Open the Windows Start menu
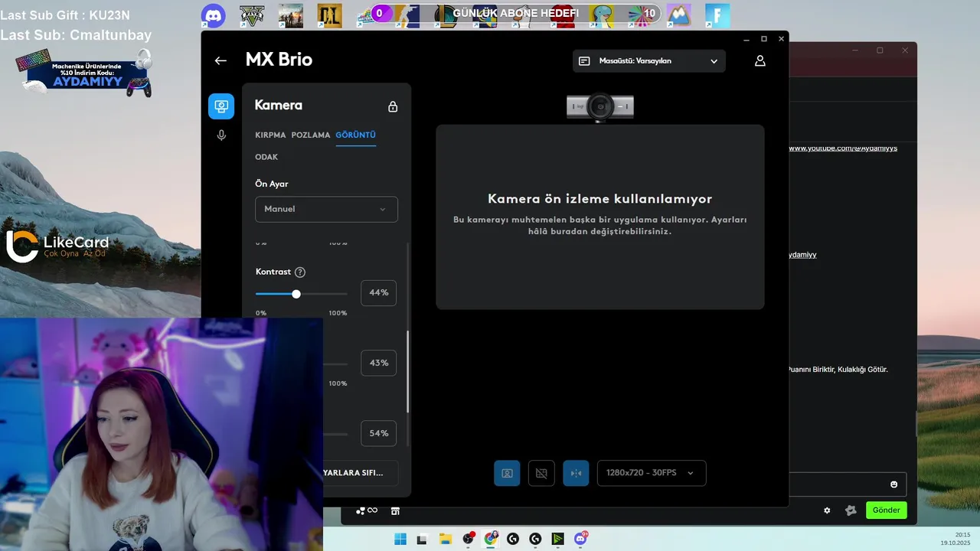Image resolution: width=980 pixels, height=551 pixels. 400,539
